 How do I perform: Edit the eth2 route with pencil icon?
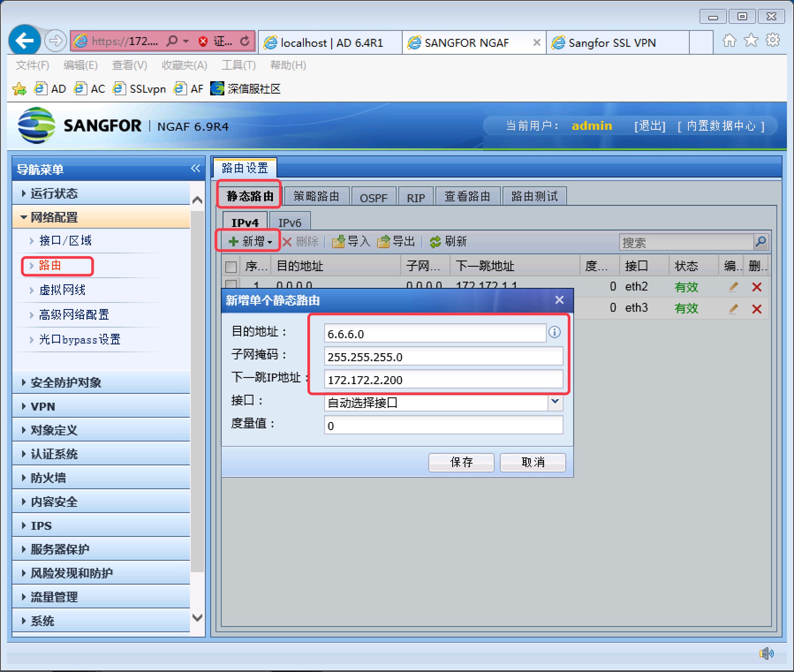point(734,287)
